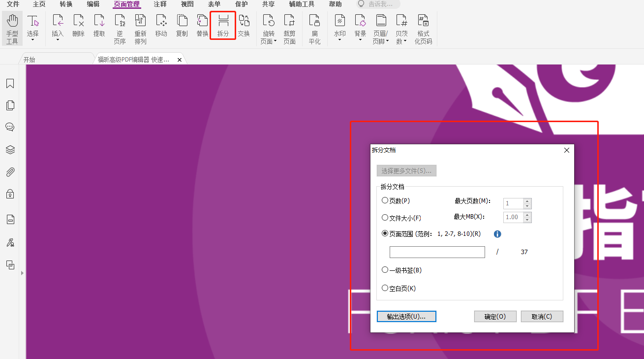Click the 提取 (Extract) pages icon

pyautogui.click(x=99, y=25)
